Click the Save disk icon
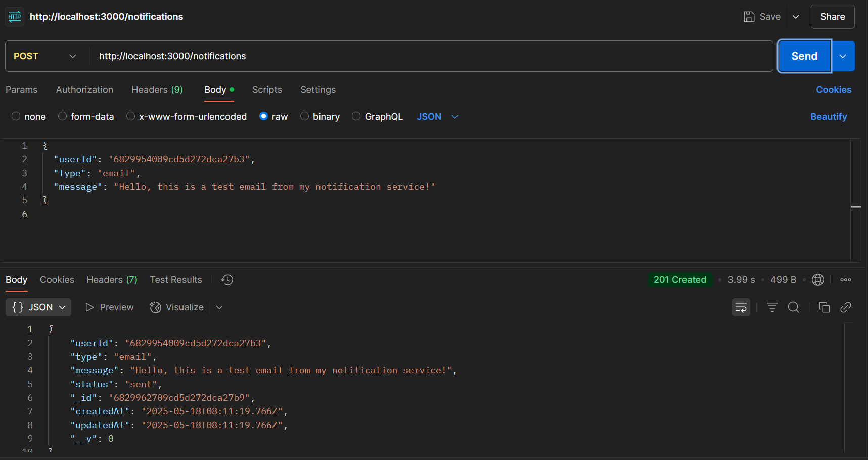 coord(749,17)
